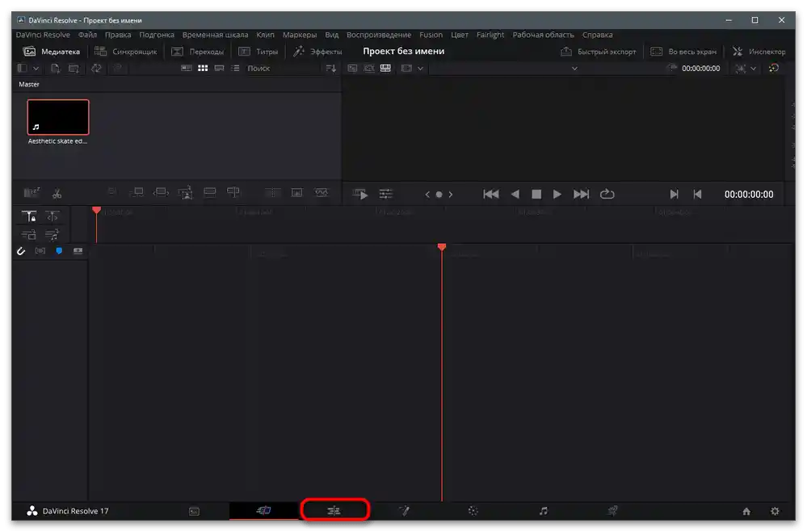Switch viewer to Во весь экран
807x532 pixels.
(683, 52)
